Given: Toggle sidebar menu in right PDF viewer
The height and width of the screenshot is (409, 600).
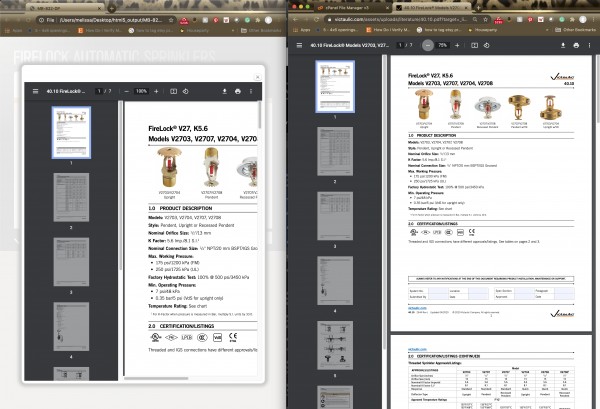Looking at the screenshot, I should point(299,45).
